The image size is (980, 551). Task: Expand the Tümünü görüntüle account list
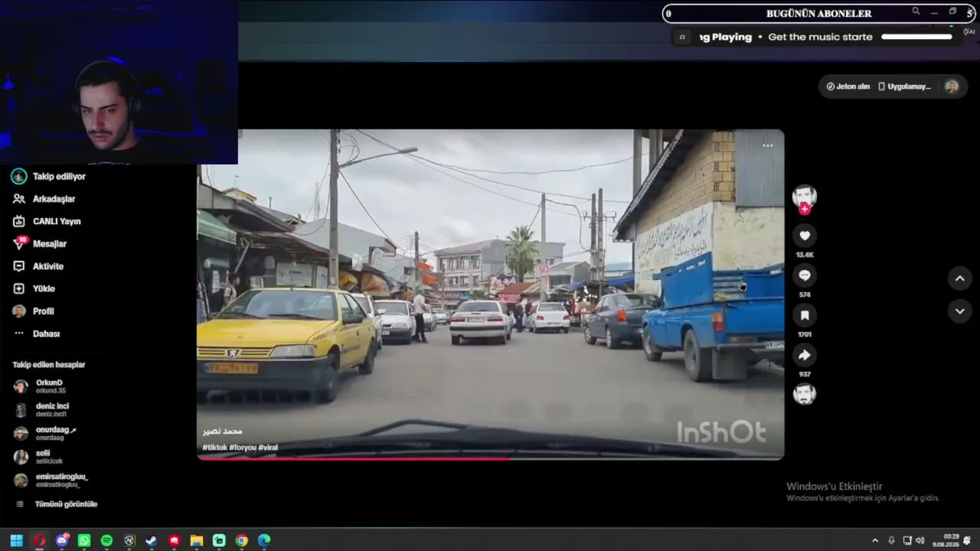[x=57, y=504]
